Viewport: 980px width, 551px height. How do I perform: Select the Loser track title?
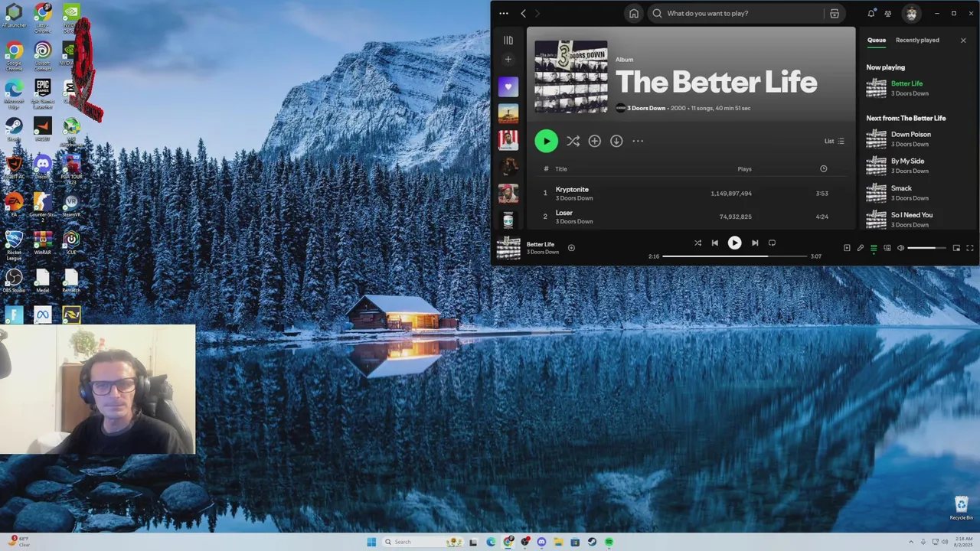tap(564, 213)
